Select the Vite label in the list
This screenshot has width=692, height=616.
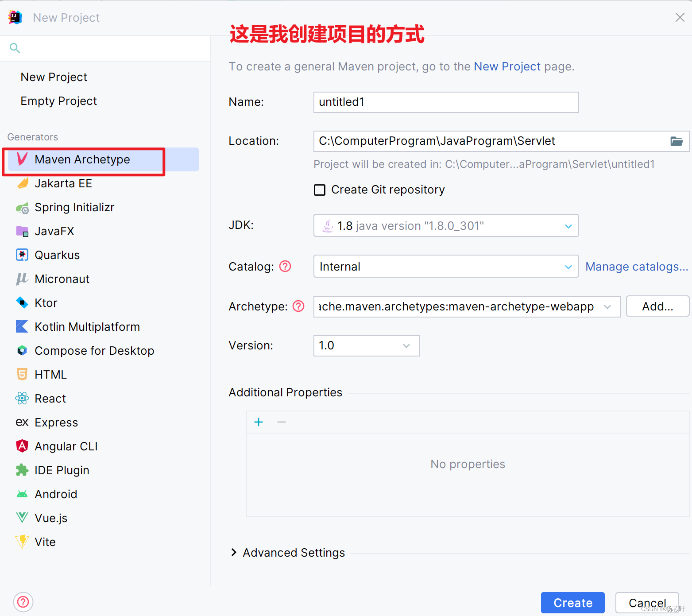coord(45,542)
